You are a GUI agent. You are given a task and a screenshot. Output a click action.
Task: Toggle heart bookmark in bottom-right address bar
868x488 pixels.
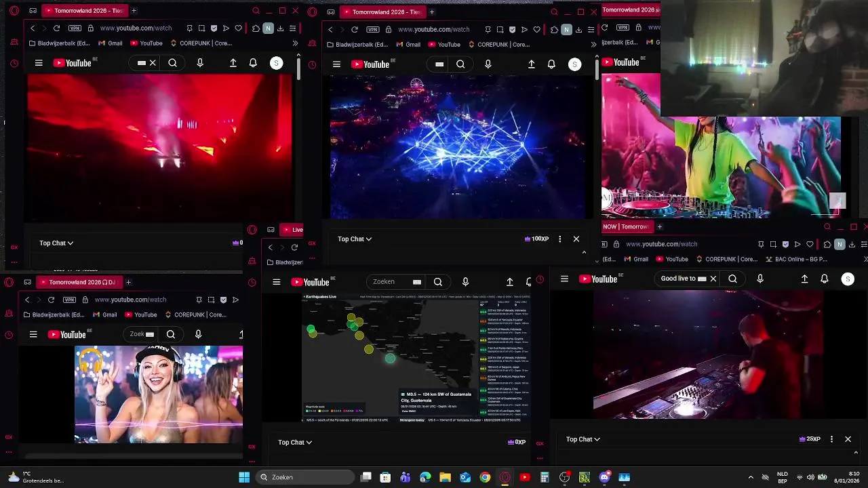(810, 244)
